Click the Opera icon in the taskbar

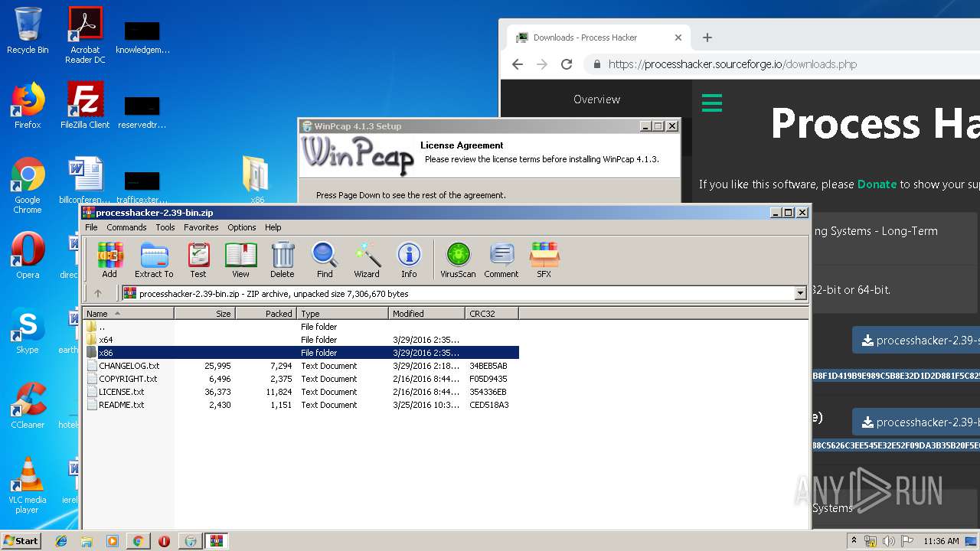point(164,541)
